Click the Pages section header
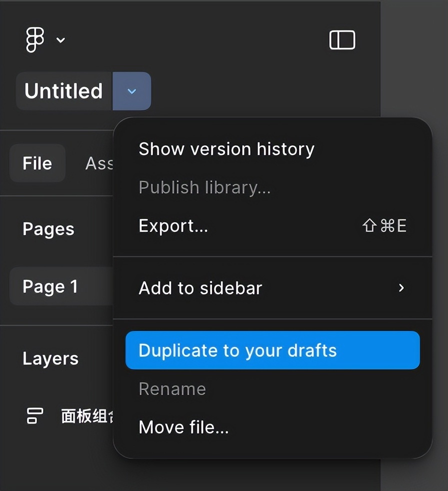Viewport: 448px width, 491px height. (48, 229)
